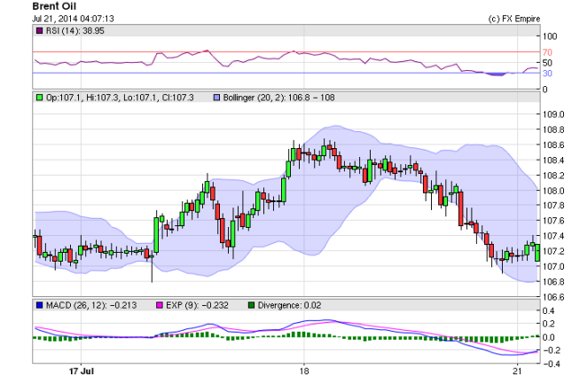Click the MACD axis value '-0.2'

coord(551,350)
